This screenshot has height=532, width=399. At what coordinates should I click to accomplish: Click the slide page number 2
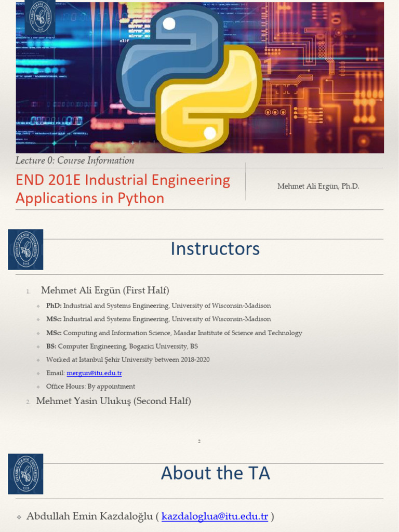pos(199,442)
